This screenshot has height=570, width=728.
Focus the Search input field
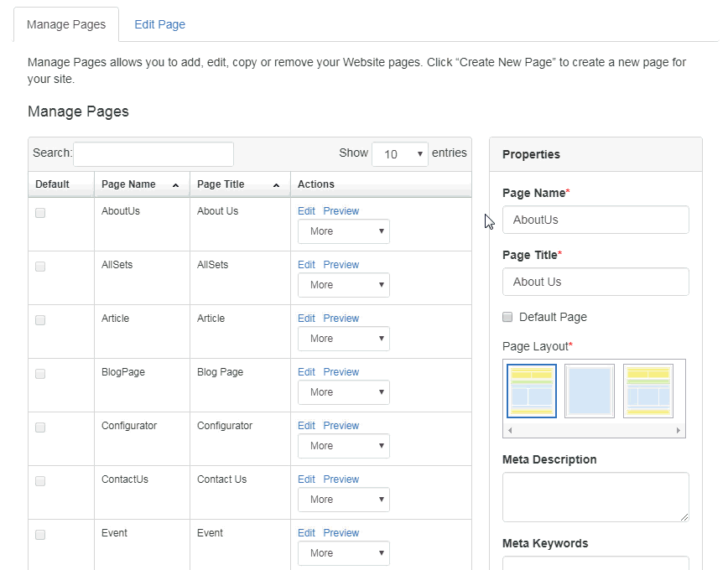click(x=153, y=154)
